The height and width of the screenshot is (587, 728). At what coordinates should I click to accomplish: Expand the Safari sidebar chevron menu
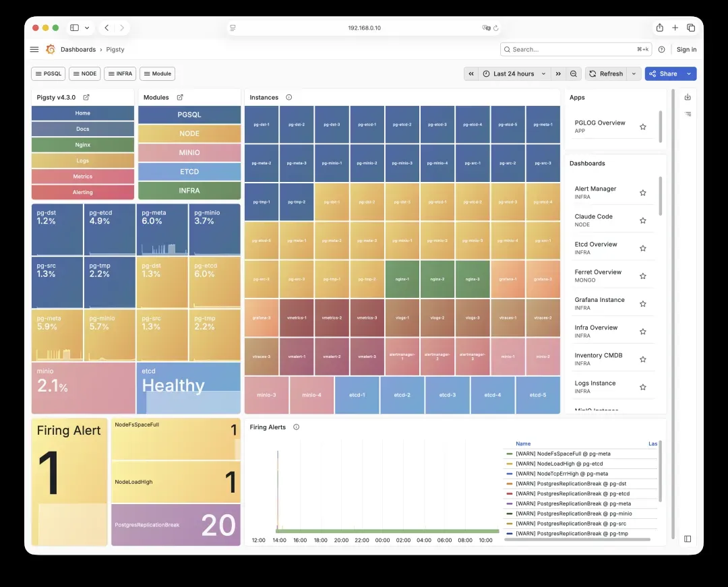87,28
